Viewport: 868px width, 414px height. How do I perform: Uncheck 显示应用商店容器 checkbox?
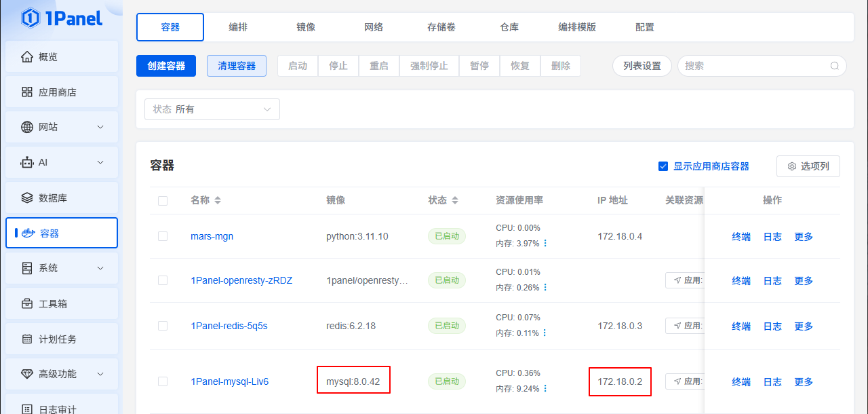[663, 166]
